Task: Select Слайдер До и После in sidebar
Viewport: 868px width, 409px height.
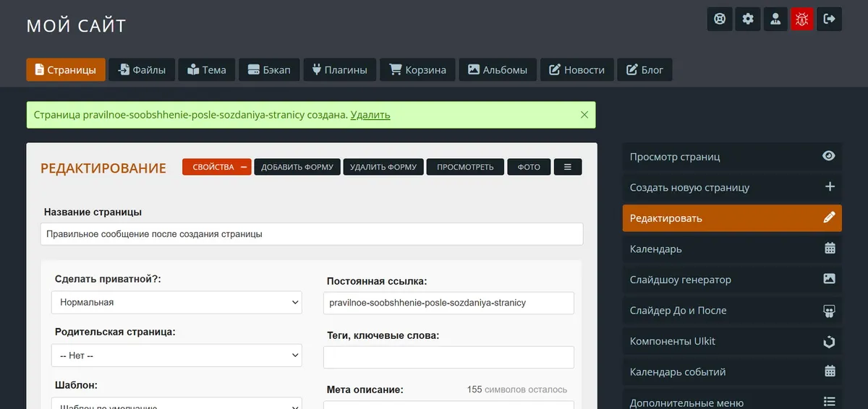Action: point(732,310)
